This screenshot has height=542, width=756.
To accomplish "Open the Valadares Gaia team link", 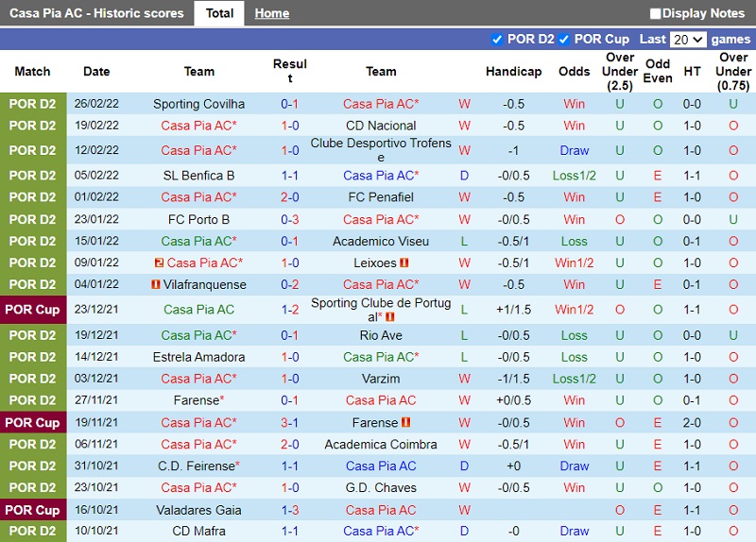I will pyautogui.click(x=198, y=510).
